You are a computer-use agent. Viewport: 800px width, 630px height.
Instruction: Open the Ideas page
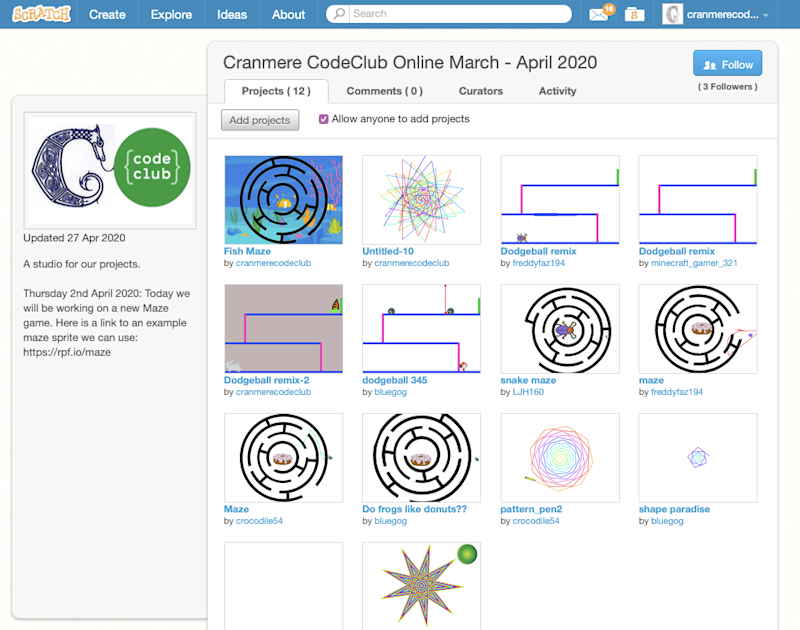(232, 14)
